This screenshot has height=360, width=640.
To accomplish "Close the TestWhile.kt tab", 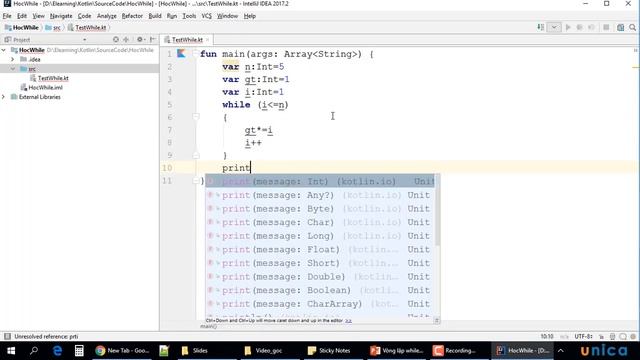I will (207, 40).
